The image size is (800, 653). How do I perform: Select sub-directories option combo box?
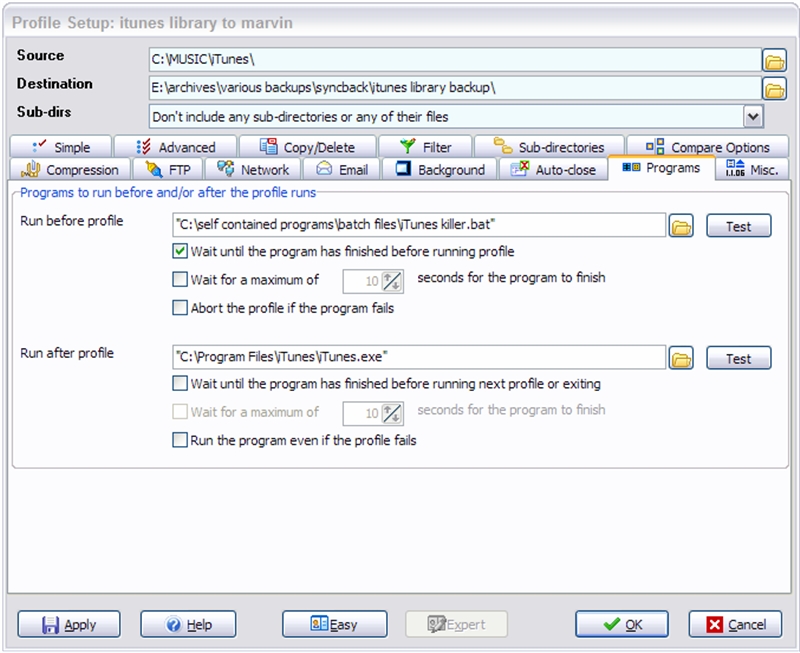456,117
